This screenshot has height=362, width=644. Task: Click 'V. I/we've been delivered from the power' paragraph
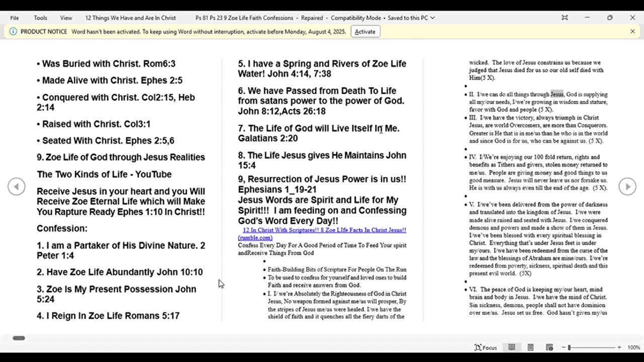(538, 239)
